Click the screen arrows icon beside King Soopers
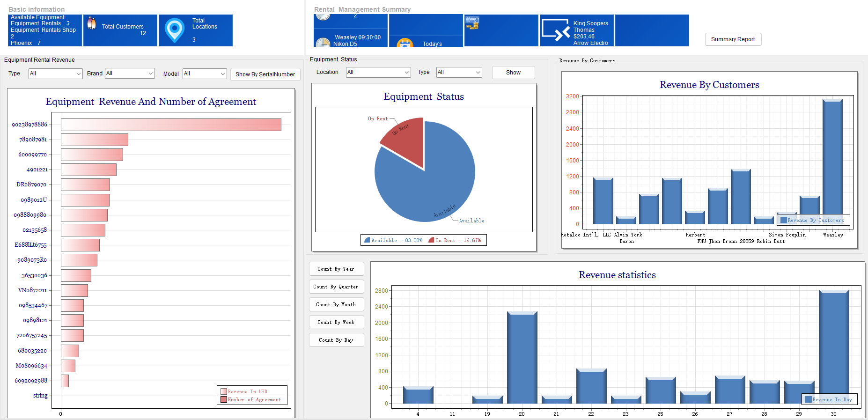Screen dimensions: 868x420 (555, 30)
